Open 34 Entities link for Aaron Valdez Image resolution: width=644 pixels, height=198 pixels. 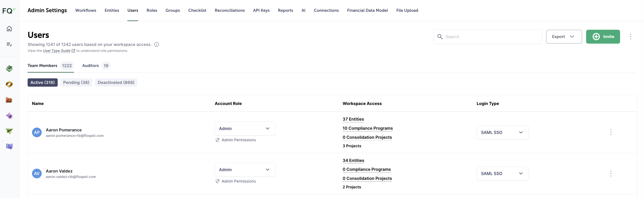[x=353, y=161]
